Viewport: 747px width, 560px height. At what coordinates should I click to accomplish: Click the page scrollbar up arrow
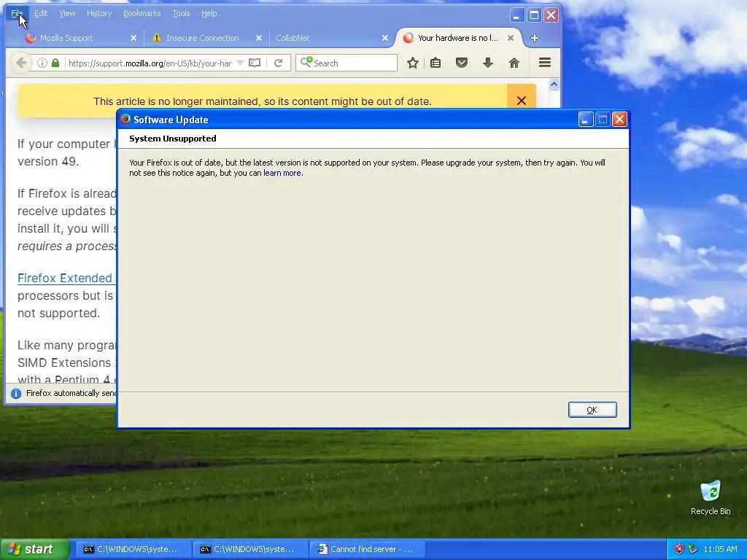coord(554,85)
